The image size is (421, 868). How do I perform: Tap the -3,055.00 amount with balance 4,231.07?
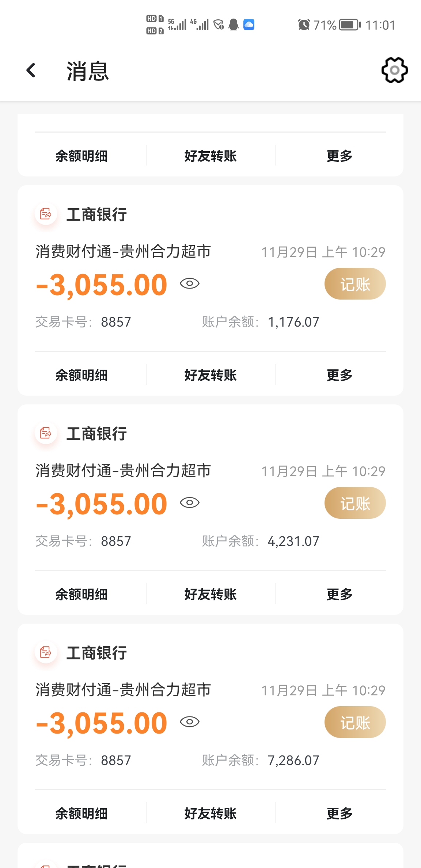pos(102,504)
